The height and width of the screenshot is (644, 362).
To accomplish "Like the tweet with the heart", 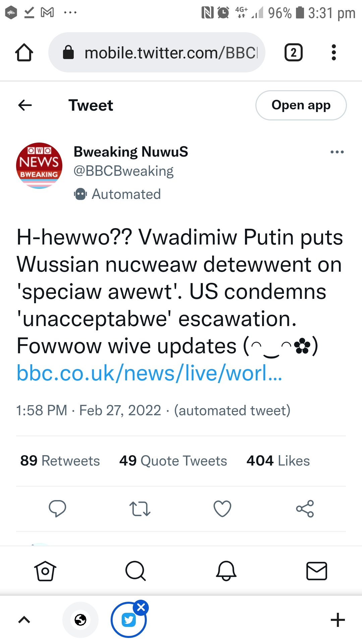I will (222, 508).
